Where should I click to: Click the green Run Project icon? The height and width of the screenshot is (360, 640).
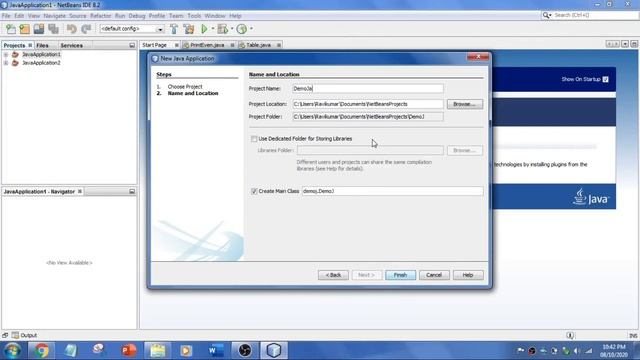click(204, 29)
